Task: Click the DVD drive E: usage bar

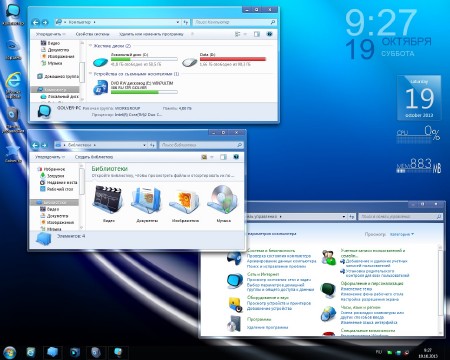Action: coord(144,92)
